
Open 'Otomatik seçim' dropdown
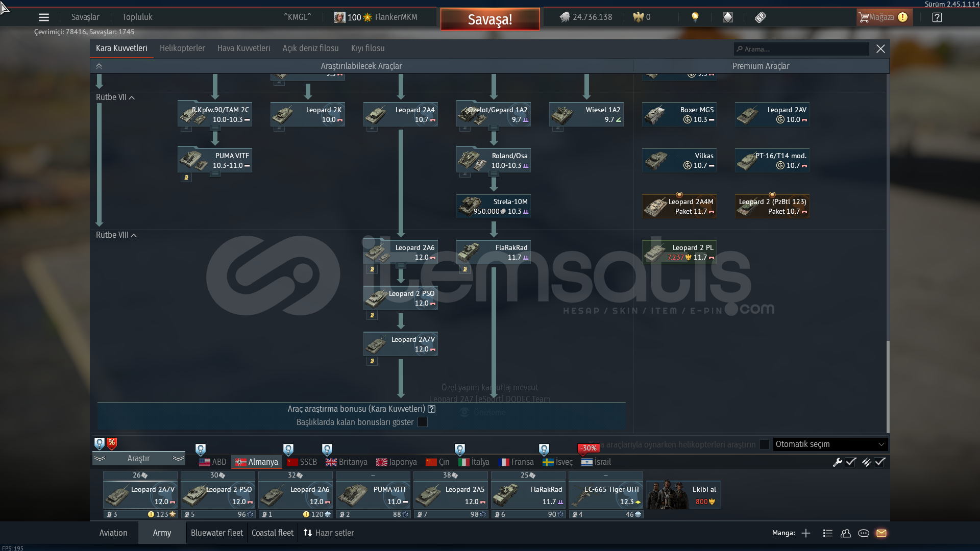830,444
